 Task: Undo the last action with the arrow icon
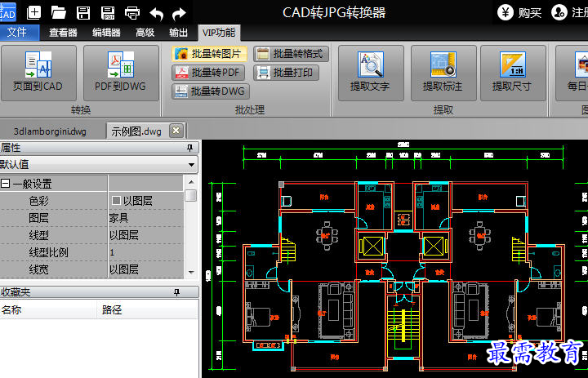(156, 12)
